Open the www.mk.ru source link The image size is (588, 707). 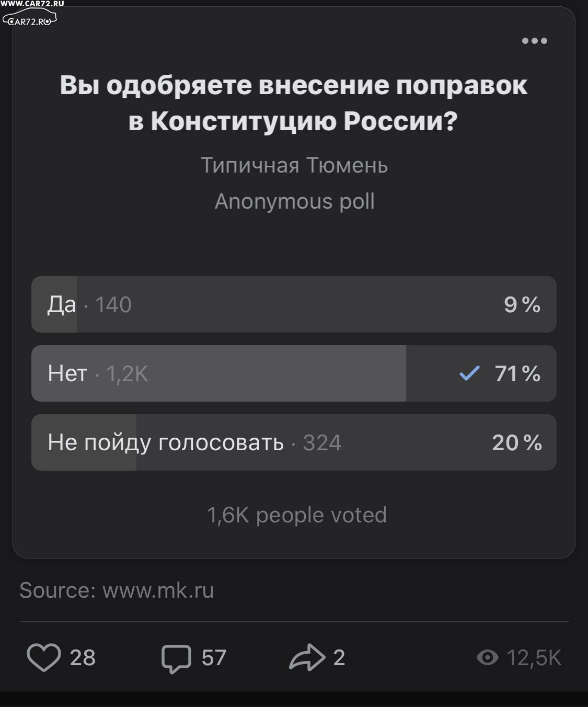tap(158, 590)
